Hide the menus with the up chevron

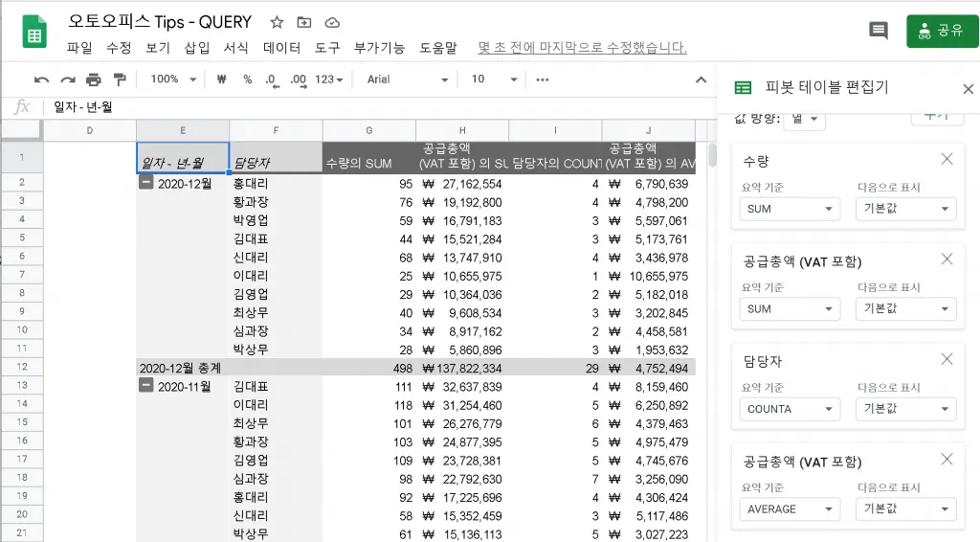(701, 80)
